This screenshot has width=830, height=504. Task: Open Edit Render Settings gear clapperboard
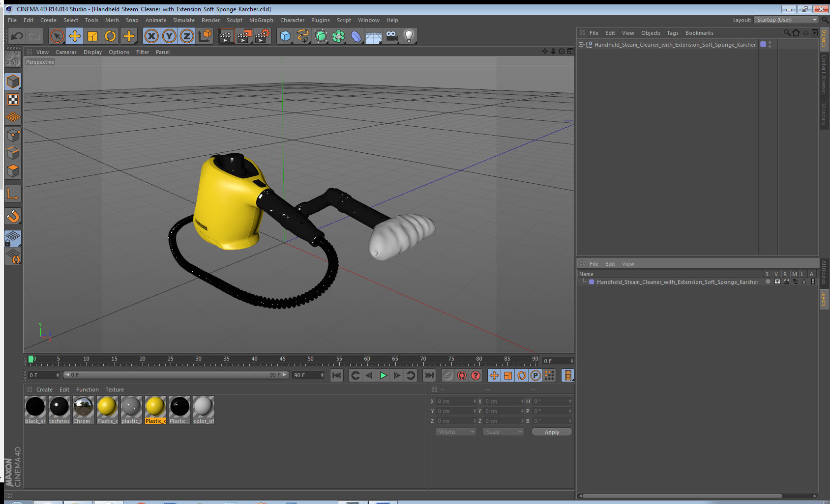(262, 36)
